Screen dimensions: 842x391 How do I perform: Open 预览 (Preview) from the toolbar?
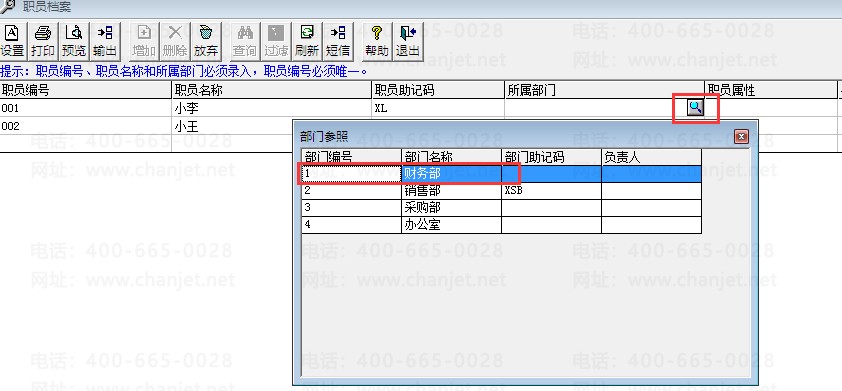click(x=74, y=41)
